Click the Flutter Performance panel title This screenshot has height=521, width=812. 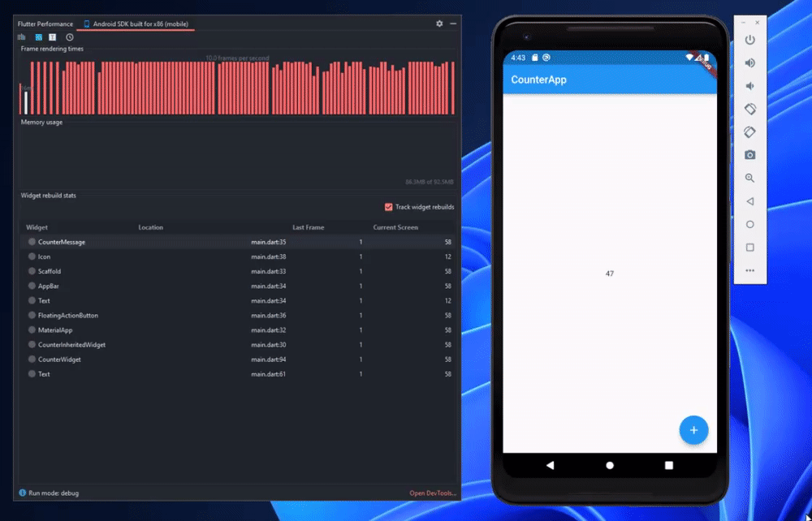tap(45, 24)
